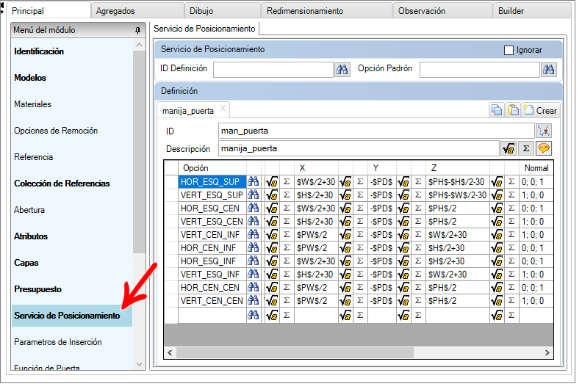Select Referencia in module menu
The width and height of the screenshot is (582, 392).
click(x=33, y=157)
